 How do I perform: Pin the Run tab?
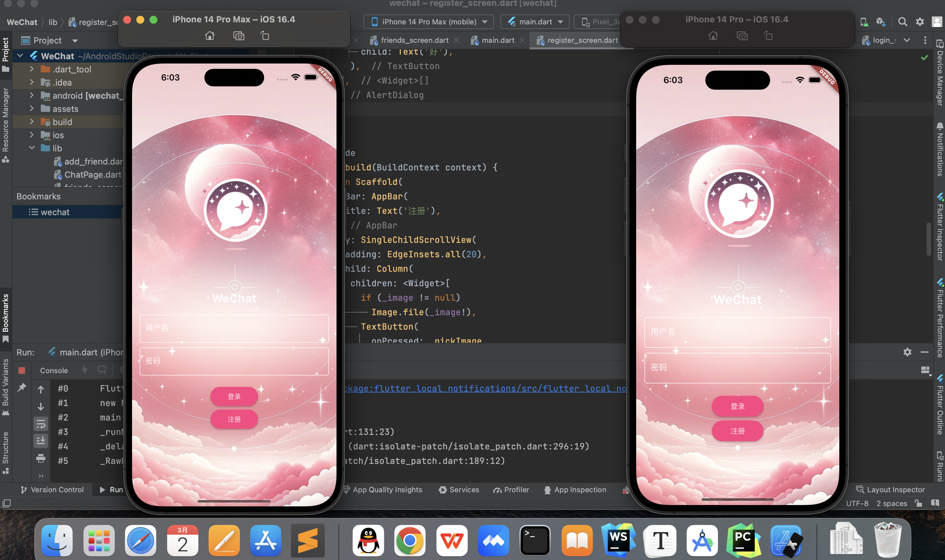pos(22,388)
